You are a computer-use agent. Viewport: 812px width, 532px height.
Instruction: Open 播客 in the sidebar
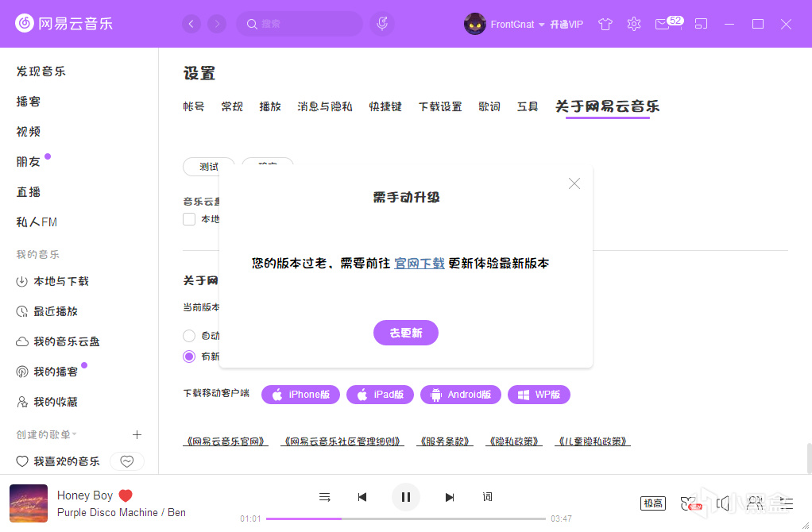29,102
